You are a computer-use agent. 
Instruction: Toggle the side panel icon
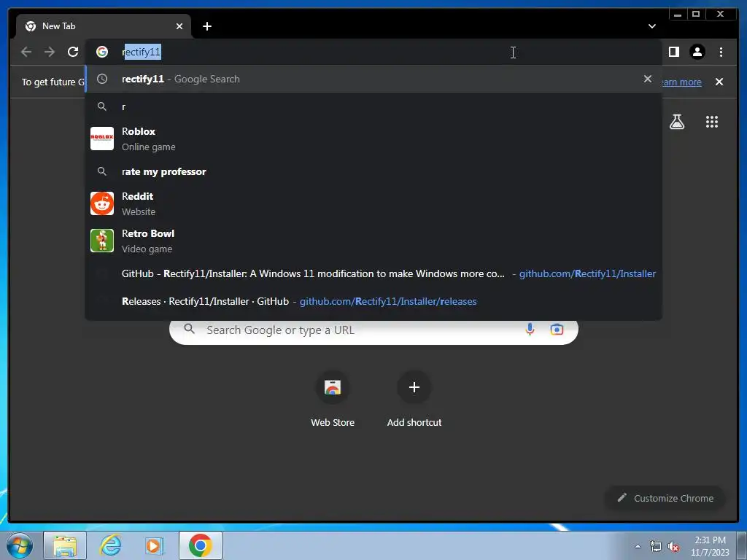click(x=673, y=52)
